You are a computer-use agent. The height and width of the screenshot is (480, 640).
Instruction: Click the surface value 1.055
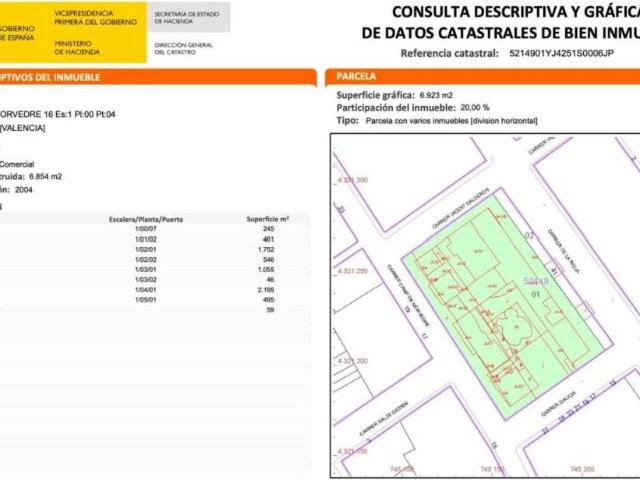click(x=266, y=269)
